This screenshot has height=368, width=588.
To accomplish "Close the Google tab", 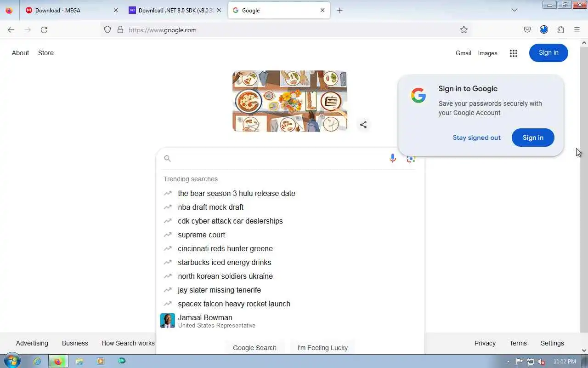I will click(322, 10).
